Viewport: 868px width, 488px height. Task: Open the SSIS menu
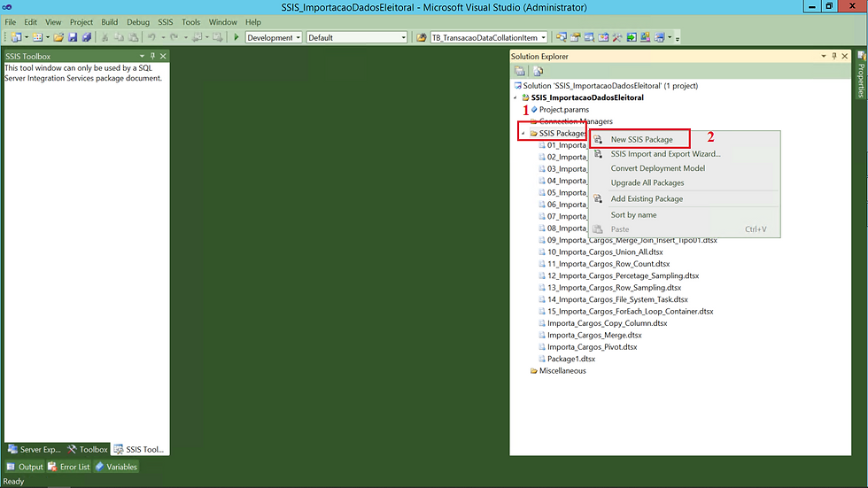165,22
